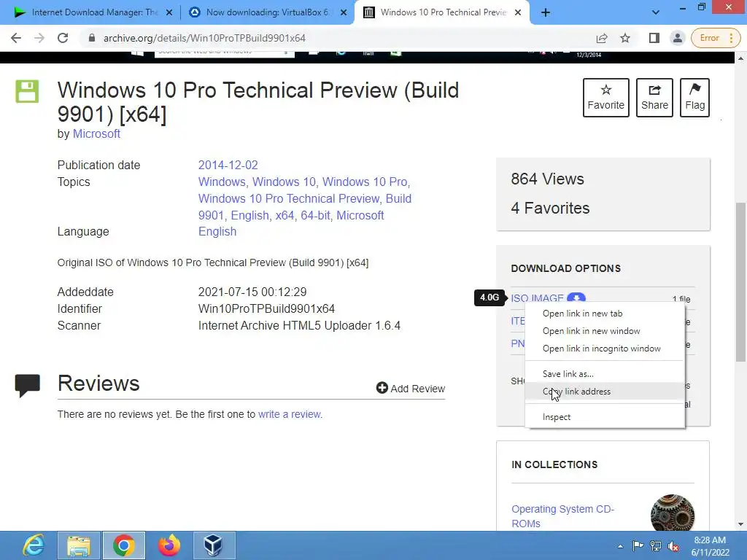Click the Action Center flag icon
This screenshot has height=560, width=747.
click(x=638, y=546)
